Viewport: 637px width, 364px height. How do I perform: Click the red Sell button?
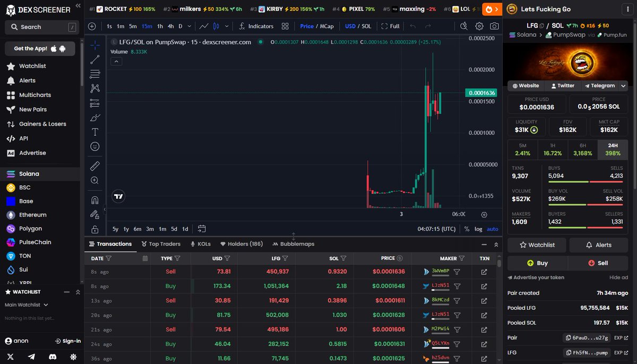(x=598, y=263)
